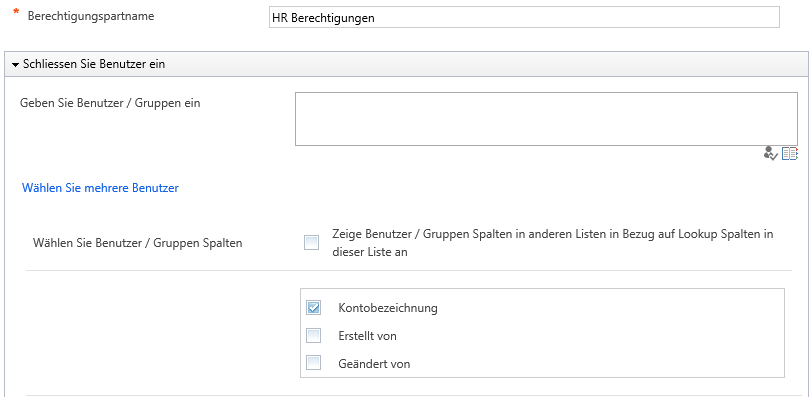The height and width of the screenshot is (397, 810).
Task: Click the Wählen Sie Benutzer / Gruppen Spalten label
Action: [137, 243]
